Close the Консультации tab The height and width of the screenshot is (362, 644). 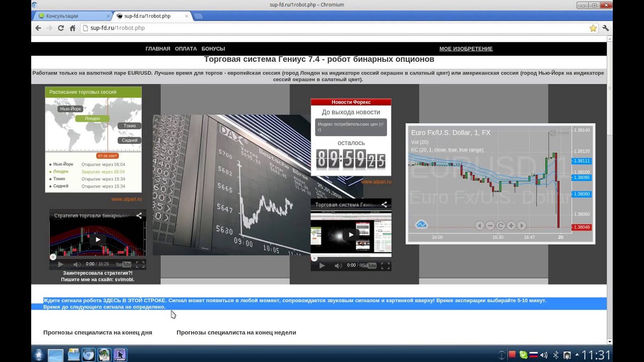[108, 16]
